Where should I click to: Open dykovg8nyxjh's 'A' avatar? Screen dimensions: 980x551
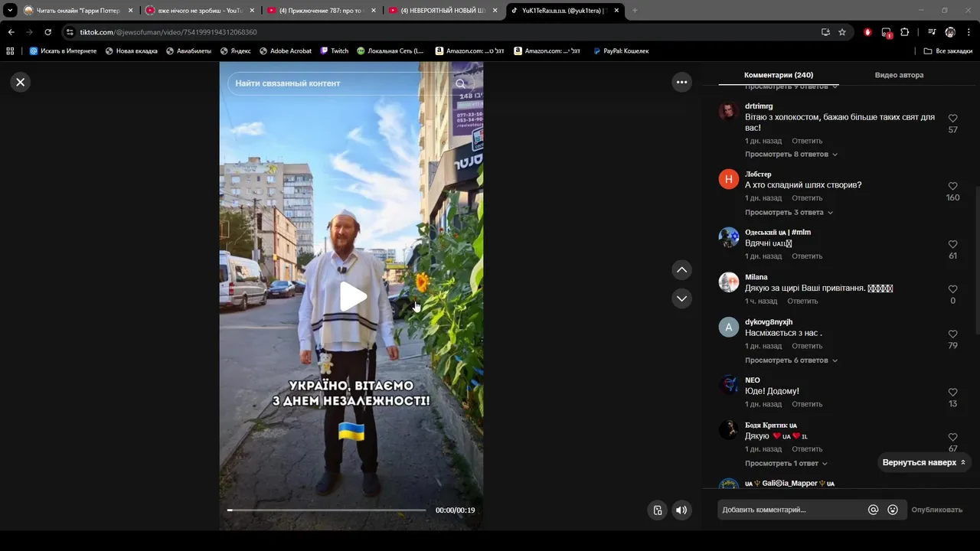728,328
